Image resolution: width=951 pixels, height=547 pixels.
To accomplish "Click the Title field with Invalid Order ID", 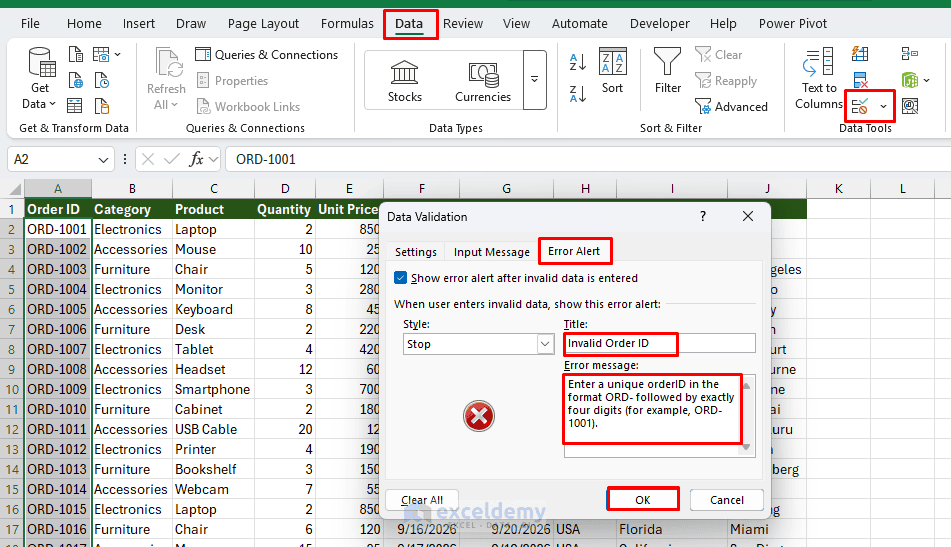I will 659,343.
